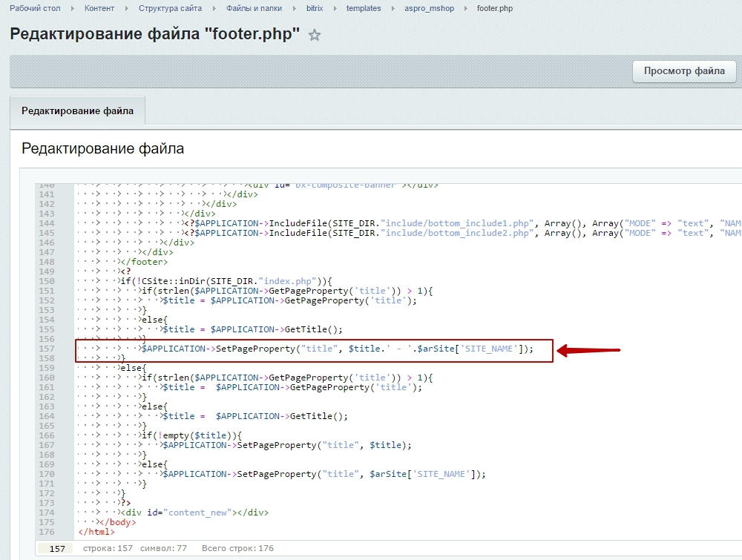This screenshot has height=560, width=742.
Task: Click the current line indicator 157 in status bar
Action: 57,549
